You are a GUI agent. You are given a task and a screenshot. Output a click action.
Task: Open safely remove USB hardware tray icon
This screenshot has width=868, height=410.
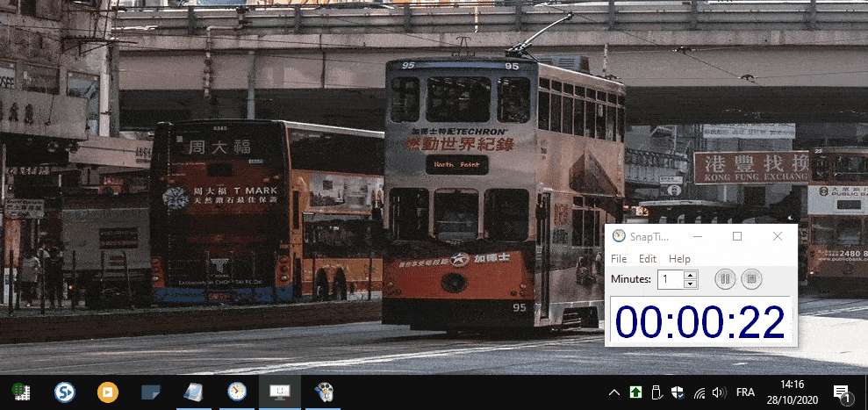click(656, 392)
